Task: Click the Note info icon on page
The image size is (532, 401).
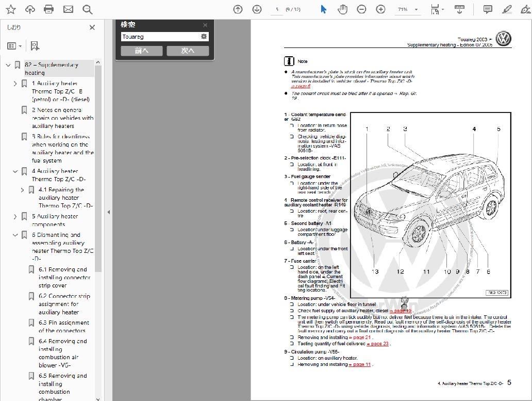Action: pyautogui.click(x=289, y=61)
